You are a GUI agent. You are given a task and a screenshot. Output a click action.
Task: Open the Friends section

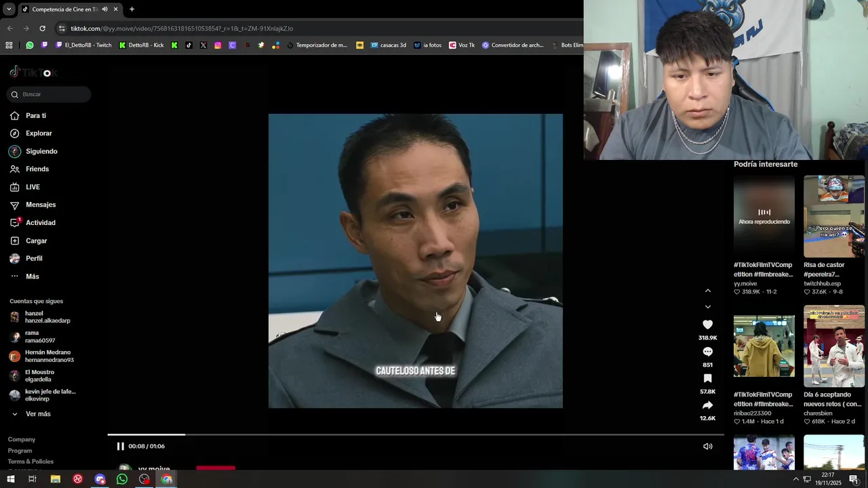(x=29, y=169)
